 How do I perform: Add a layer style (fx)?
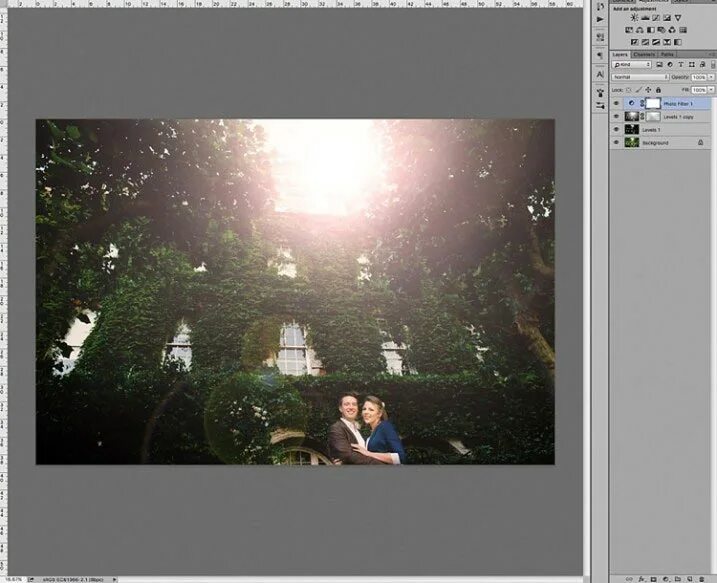pos(642,579)
